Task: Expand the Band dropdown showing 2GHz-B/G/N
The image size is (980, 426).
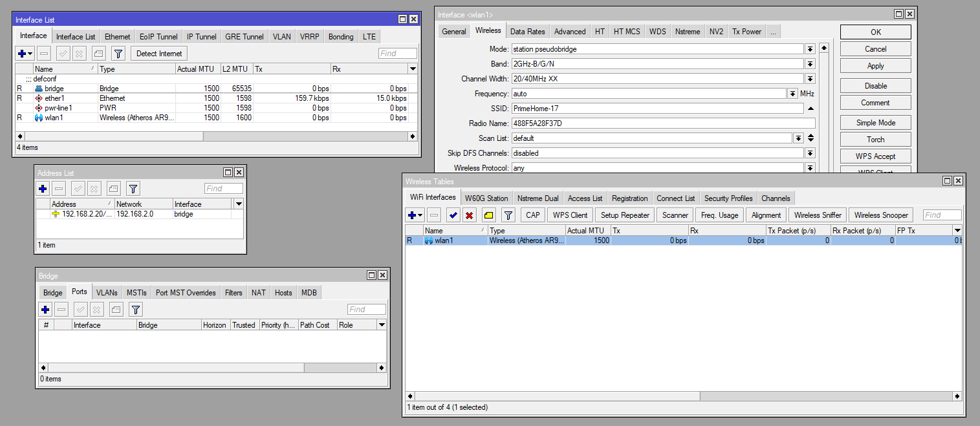Action: 810,64
